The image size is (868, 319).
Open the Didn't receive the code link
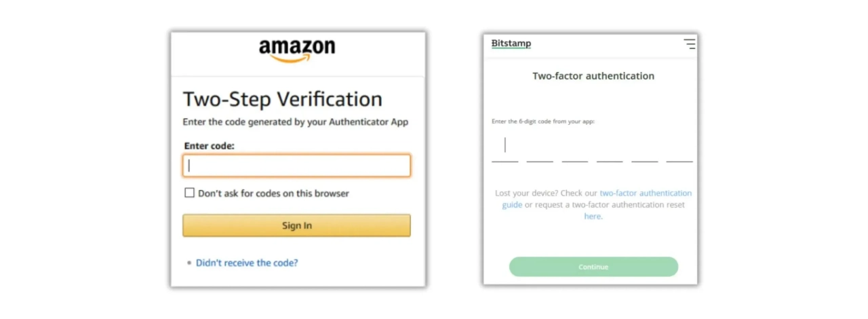pyautogui.click(x=247, y=263)
